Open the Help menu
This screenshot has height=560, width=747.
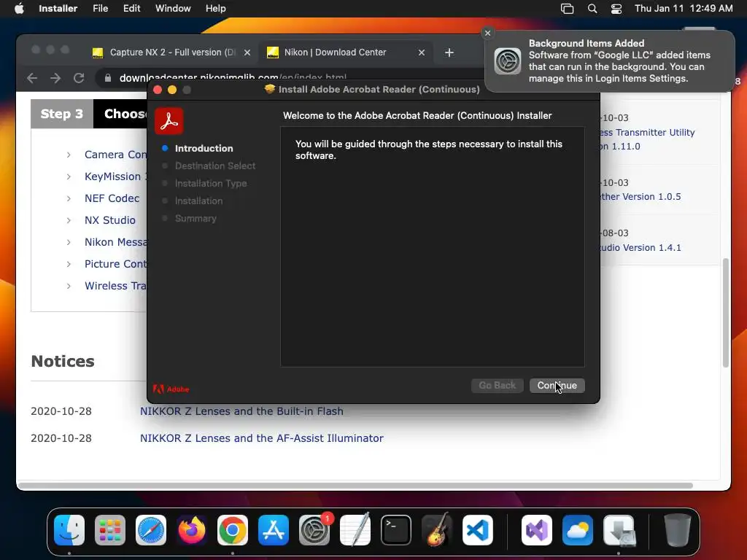(x=215, y=9)
